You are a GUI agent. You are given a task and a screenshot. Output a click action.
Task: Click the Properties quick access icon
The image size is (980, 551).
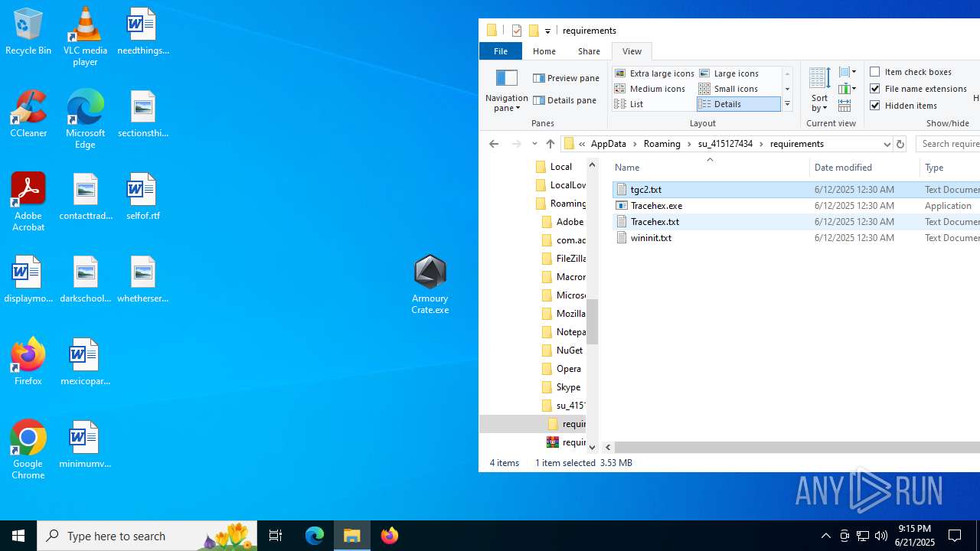[517, 31]
